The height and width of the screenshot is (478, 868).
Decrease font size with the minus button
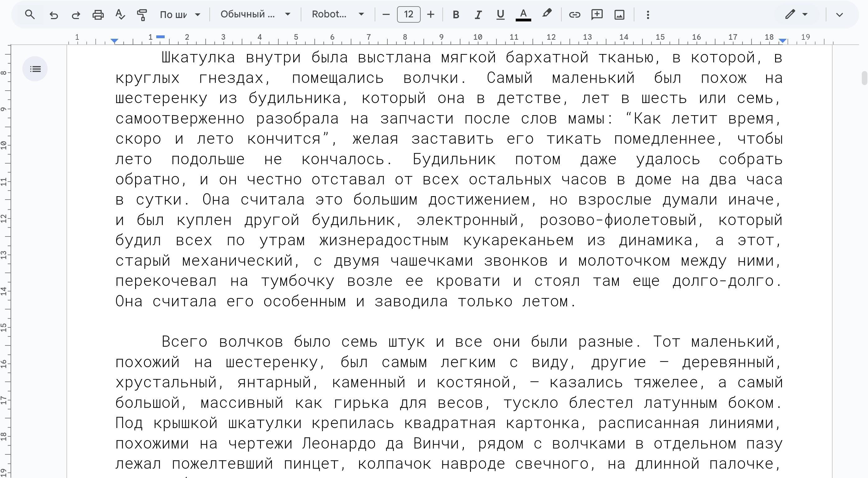pyautogui.click(x=386, y=15)
